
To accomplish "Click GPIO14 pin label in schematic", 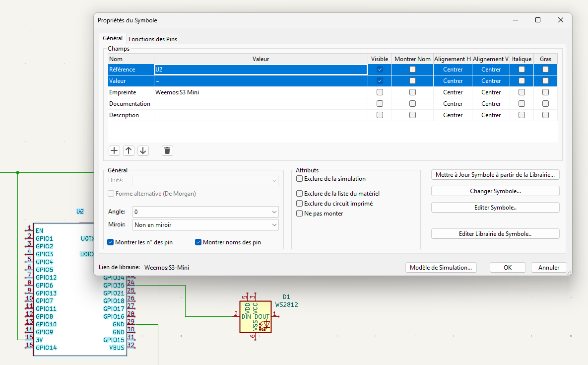I will tap(46, 348).
